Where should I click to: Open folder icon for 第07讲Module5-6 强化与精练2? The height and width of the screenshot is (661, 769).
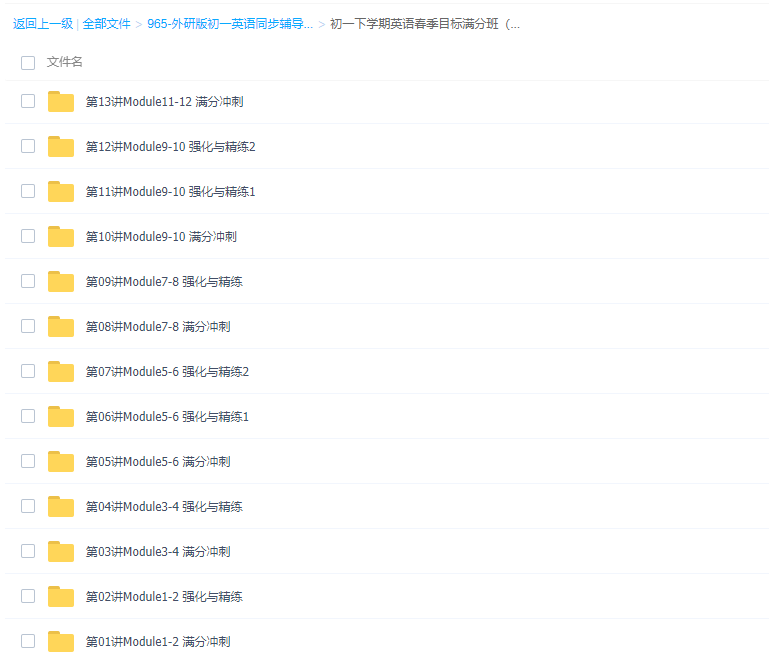coord(61,372)
